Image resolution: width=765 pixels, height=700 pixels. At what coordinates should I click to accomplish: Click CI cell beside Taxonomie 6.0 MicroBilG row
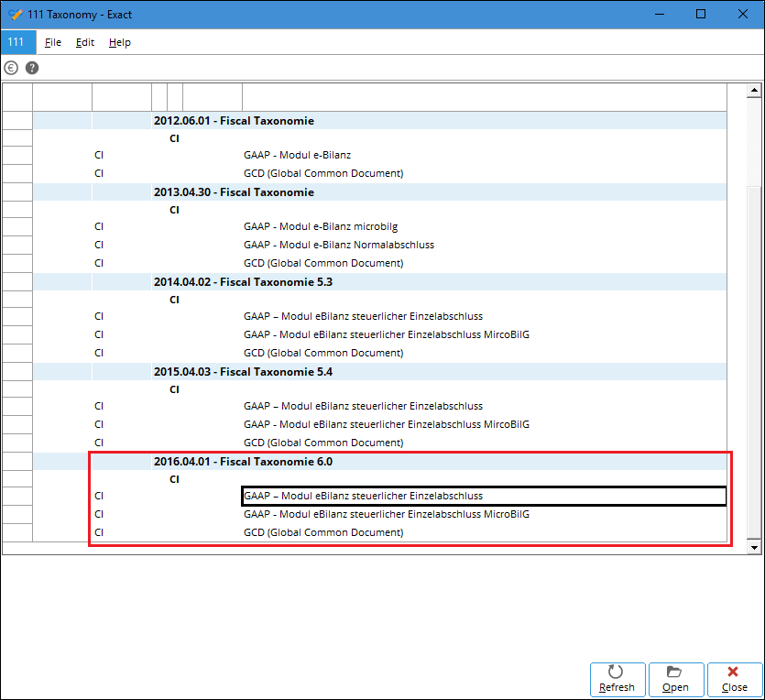tap(99, 514)
